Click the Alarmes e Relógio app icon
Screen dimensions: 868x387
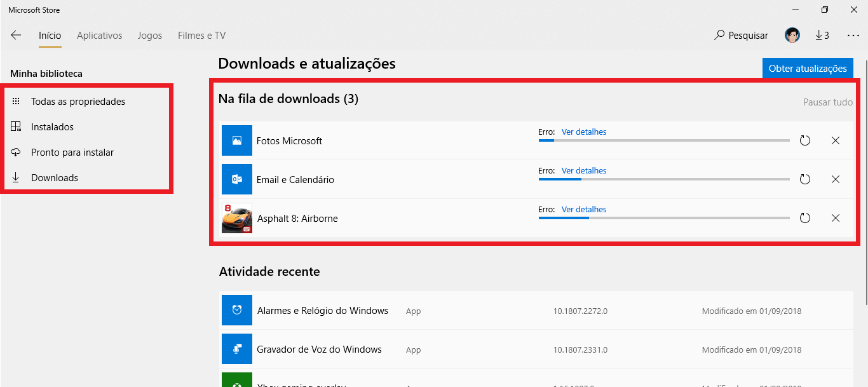(237, 310)
